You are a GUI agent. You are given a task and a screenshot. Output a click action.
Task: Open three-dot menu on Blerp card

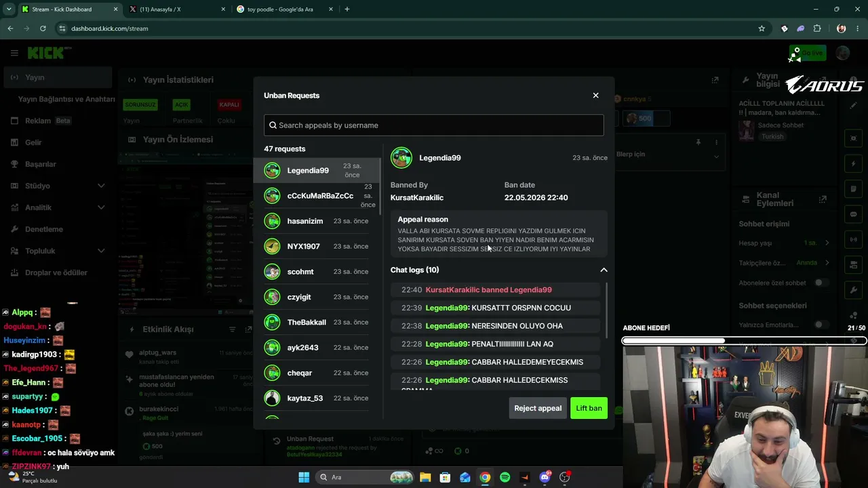716,142
